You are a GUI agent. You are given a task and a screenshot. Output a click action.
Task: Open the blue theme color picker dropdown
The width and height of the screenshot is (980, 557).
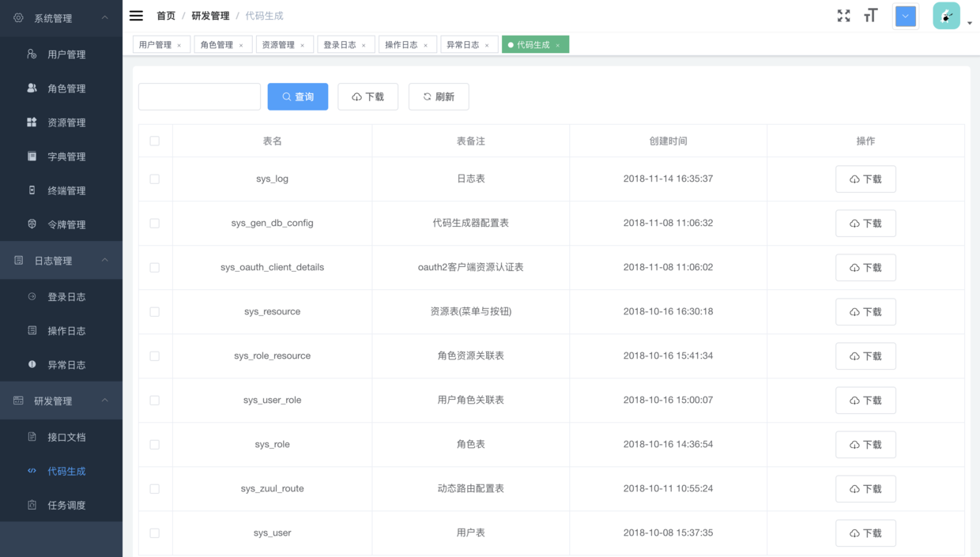point(906,16)
